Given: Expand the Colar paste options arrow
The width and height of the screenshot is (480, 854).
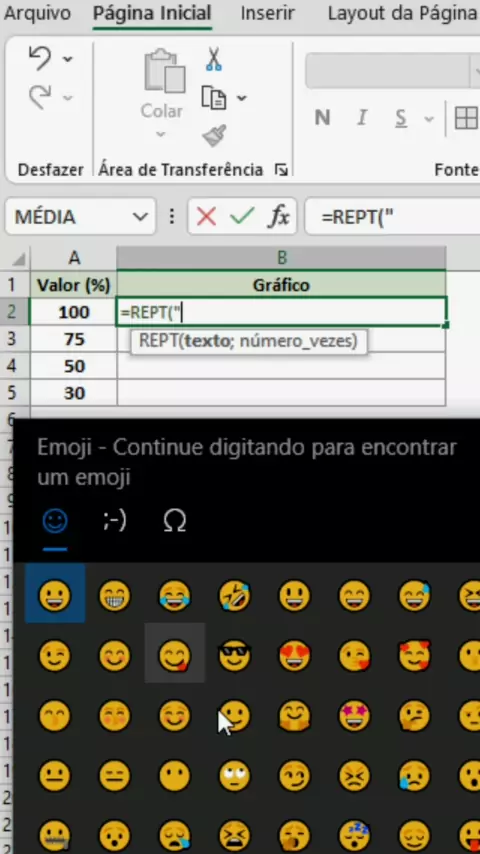Looking at the screenshot, I should pyautogui.click(x=161, y=134).
